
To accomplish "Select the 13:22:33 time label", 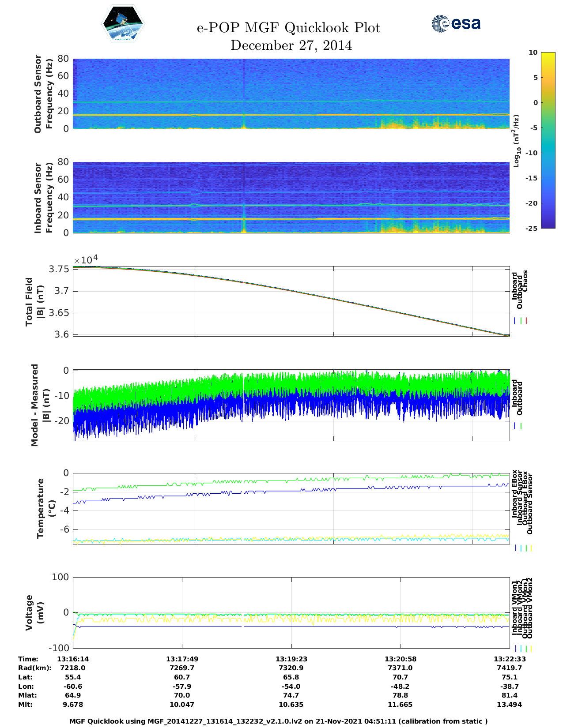I will [509, 659].
